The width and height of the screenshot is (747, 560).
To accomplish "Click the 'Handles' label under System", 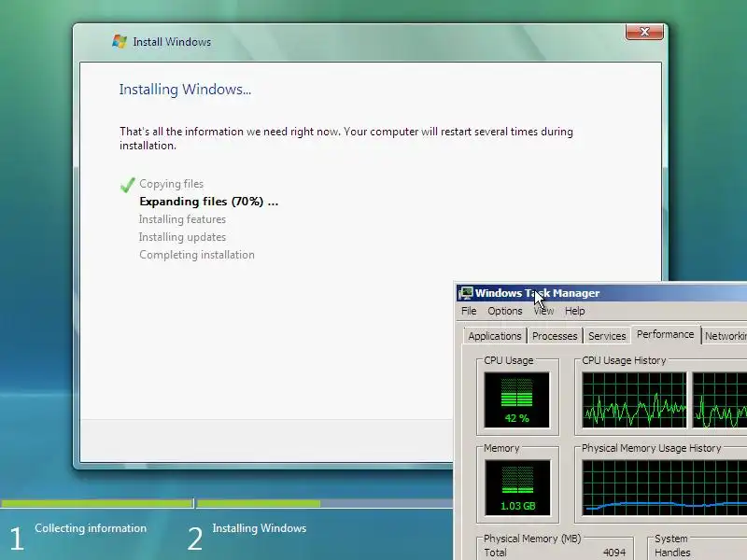I will [x=672, y=553].
